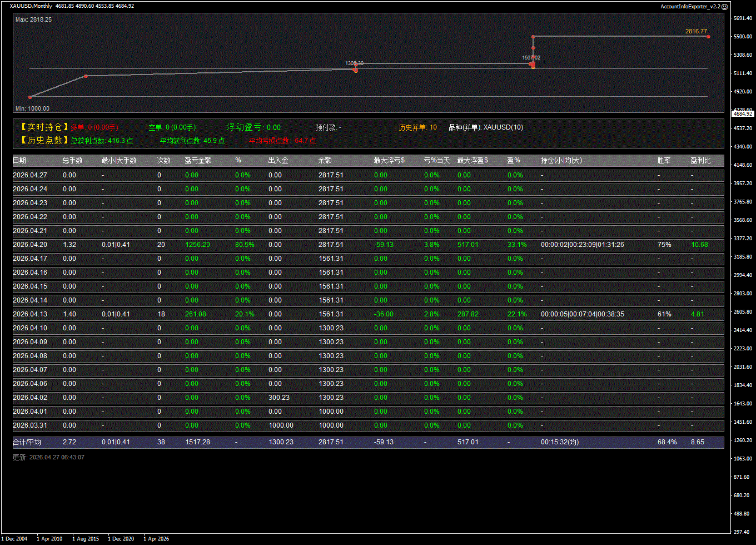This screenshot has height=545, width=756.
Task: Click the 品种(并单) XAUUSD(10) text
Action: point(485,127)
